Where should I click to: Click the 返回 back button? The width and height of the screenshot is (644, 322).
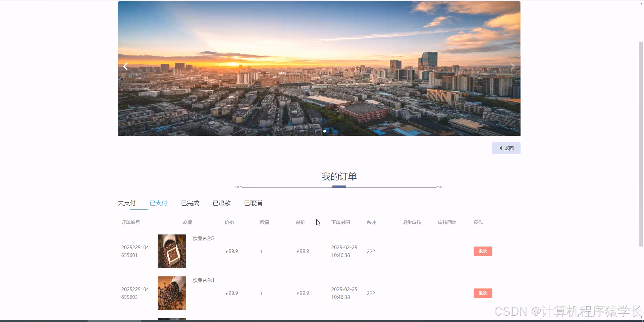coord(506,148)
